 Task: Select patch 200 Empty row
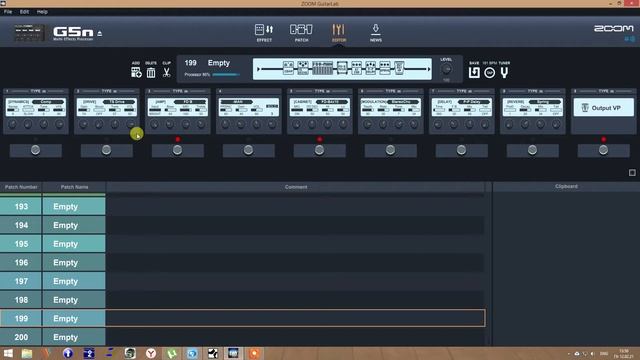[242, 338]
